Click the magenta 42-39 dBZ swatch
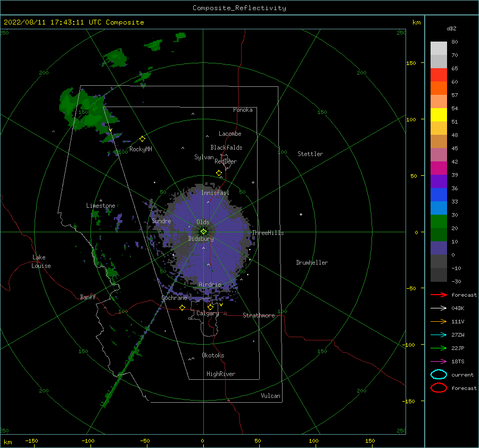Screen dimensions: 479x448 [x=439, y=168]
